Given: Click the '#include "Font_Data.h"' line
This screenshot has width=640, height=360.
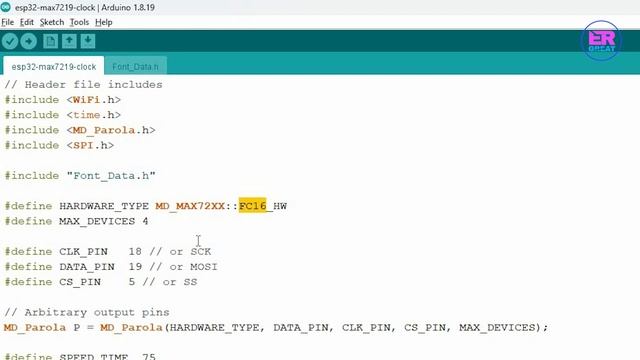Looking at the screenshot, I should click(80, 176).
